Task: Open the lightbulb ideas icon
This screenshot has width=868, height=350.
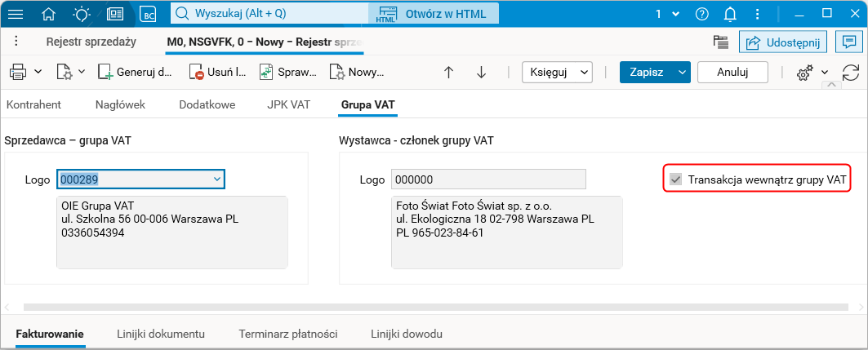Action: (82, 14)
